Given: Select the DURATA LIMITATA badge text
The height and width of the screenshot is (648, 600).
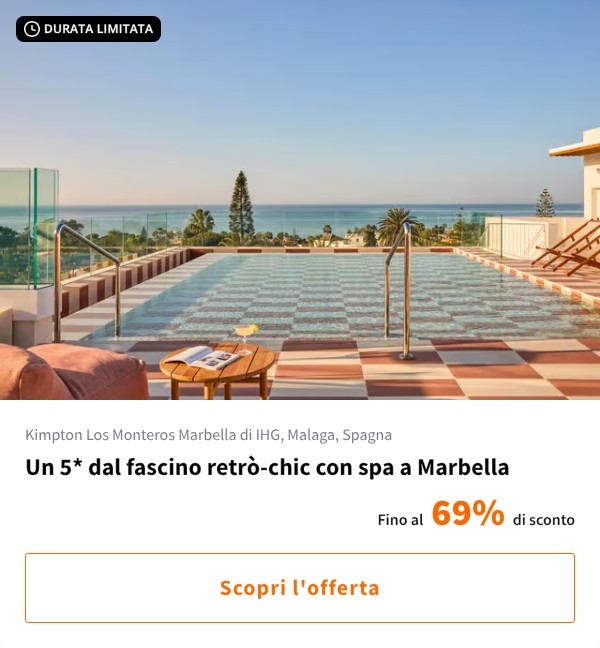Looking at the screenshot, I should [x=98, y=29].
